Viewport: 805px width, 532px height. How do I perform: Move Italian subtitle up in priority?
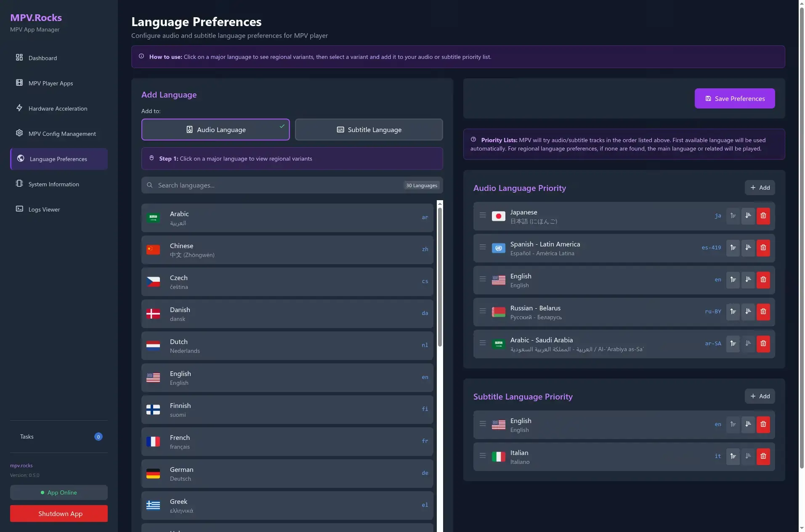pos(733,456)
